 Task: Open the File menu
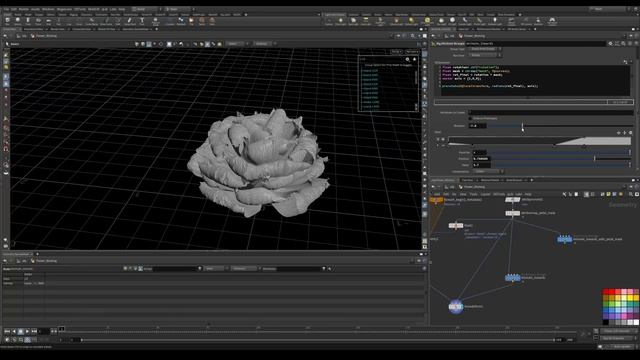pos(6,9)
